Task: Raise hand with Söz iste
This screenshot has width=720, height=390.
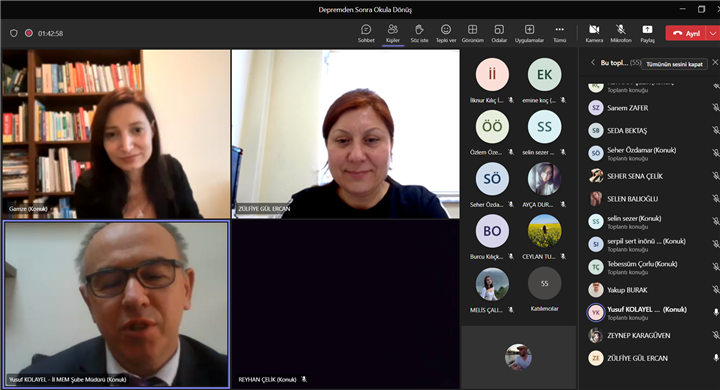Action: point(419,34)
